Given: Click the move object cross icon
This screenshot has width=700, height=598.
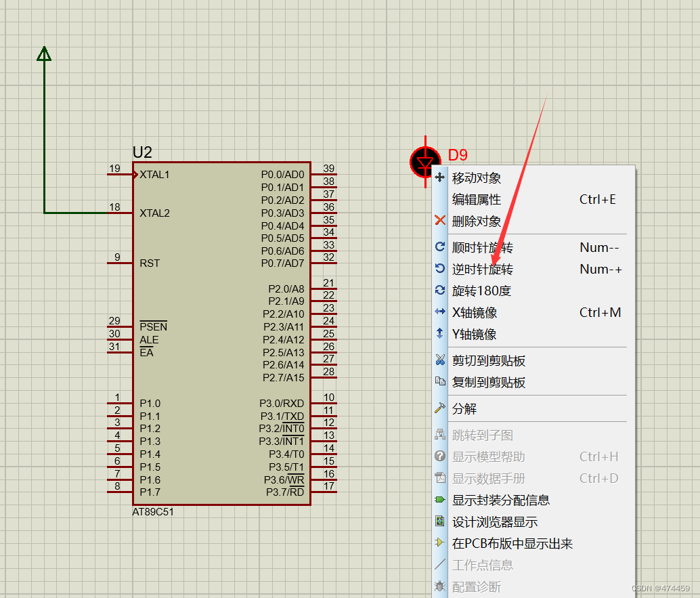Looking at the screenshot, I should coord(439,178).
